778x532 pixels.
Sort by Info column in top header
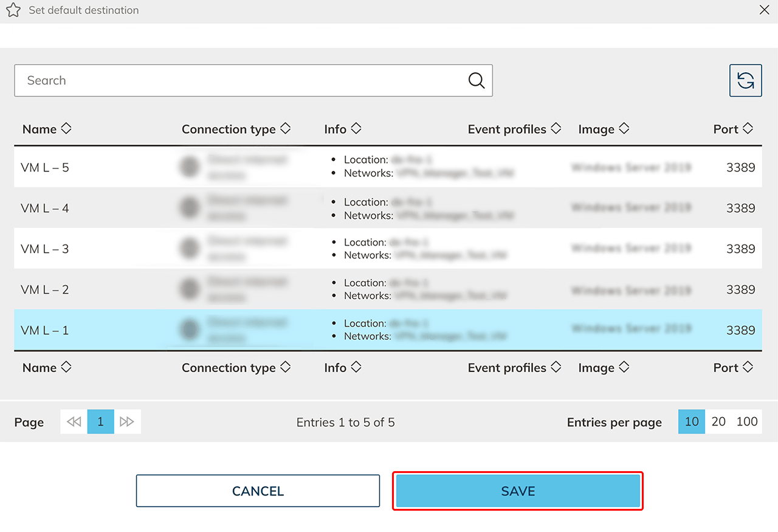356,129
